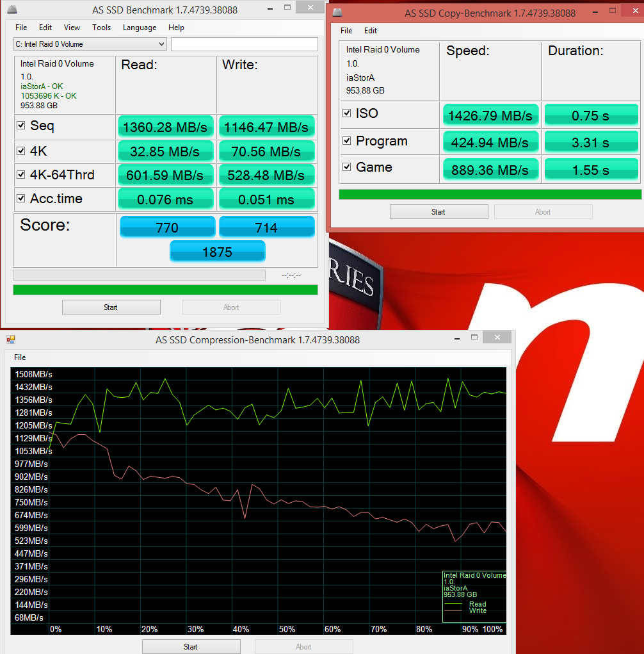Uncheck the Seq test checkbox
644x654 pixels.
(21, 125)
